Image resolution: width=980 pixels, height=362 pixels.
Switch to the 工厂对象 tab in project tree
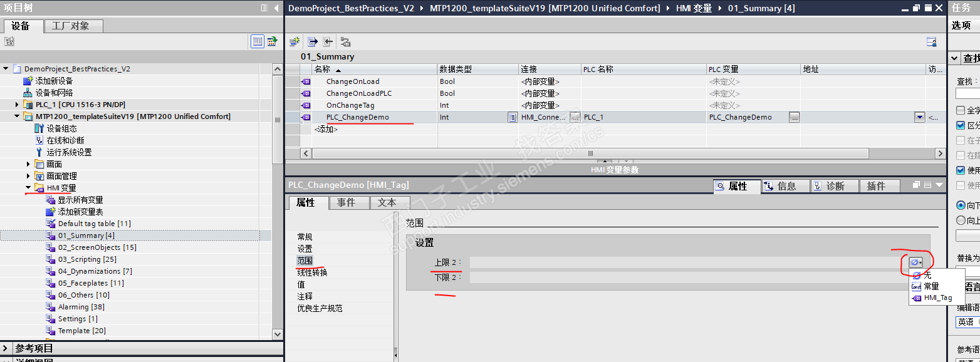tap(74, 26)
